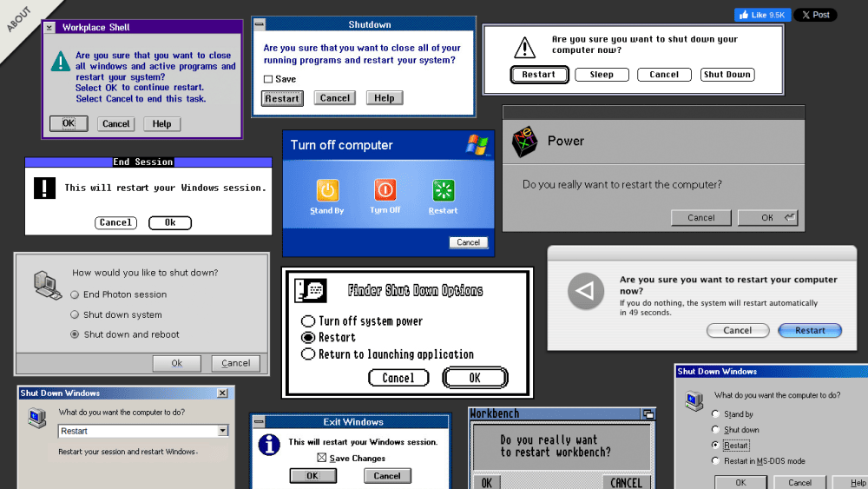Screen dimensions: 868x489
Task: Select Turn off system power radio button
Action: click(308, 321)
